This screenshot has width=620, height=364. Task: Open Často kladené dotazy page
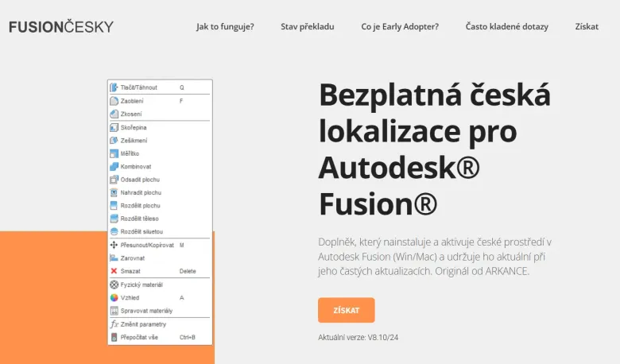pos(506,26)
